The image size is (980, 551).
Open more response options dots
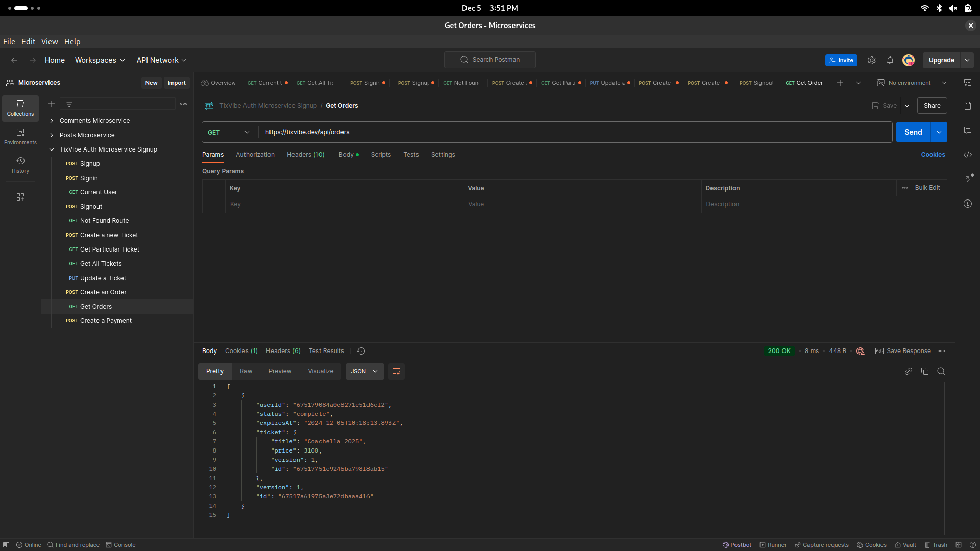pos(941,351)
